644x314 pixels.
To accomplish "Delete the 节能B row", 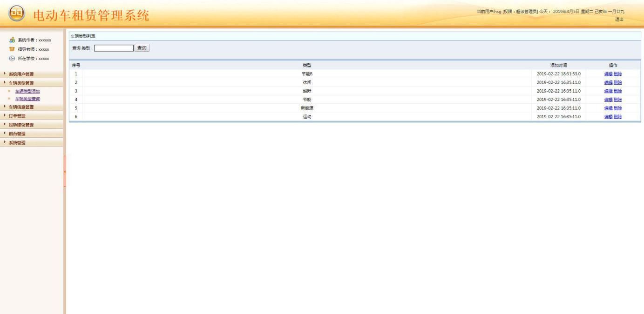I will point(618,74).
